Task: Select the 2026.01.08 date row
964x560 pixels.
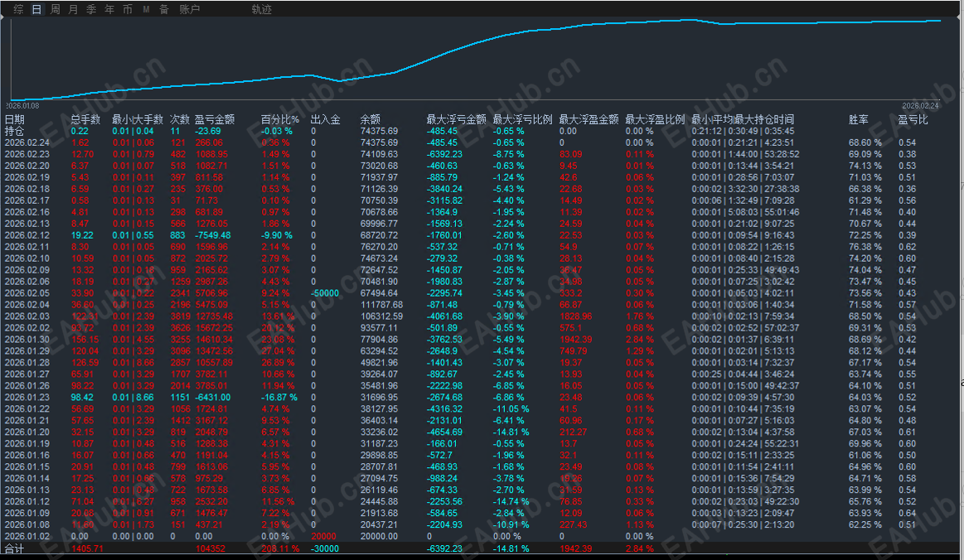Action: point(27,525)
